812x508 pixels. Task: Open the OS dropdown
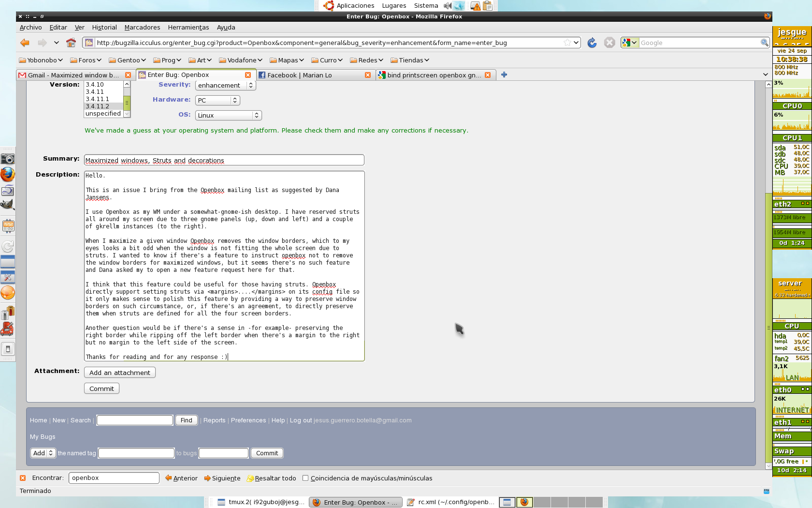coord(228,116)
